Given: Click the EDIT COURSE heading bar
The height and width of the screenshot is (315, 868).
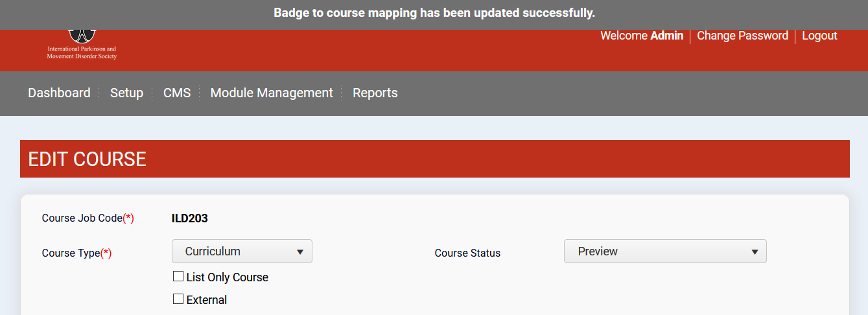Looking at the screenshot, I should [x=434, y=159].
